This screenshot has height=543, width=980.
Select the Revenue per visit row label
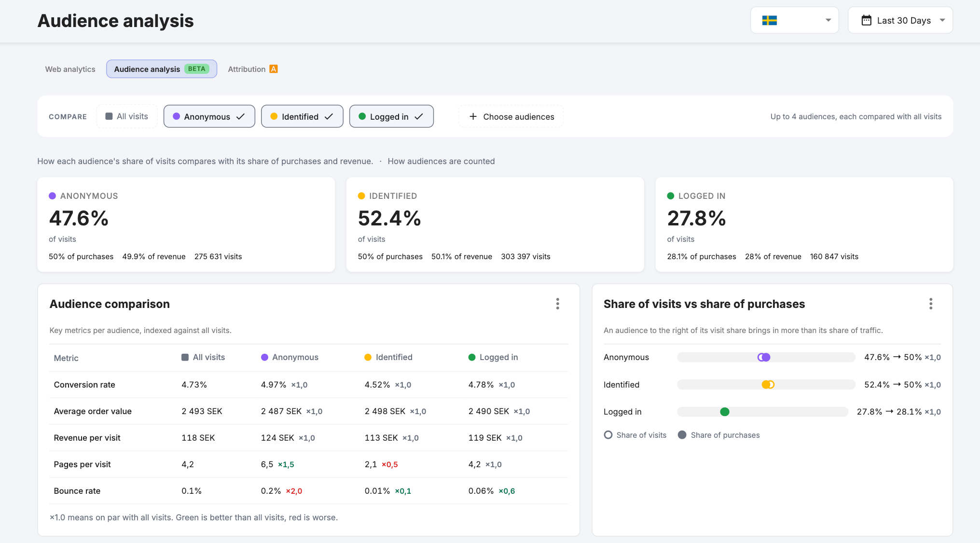pyautogui.click(x=87, y=438)
